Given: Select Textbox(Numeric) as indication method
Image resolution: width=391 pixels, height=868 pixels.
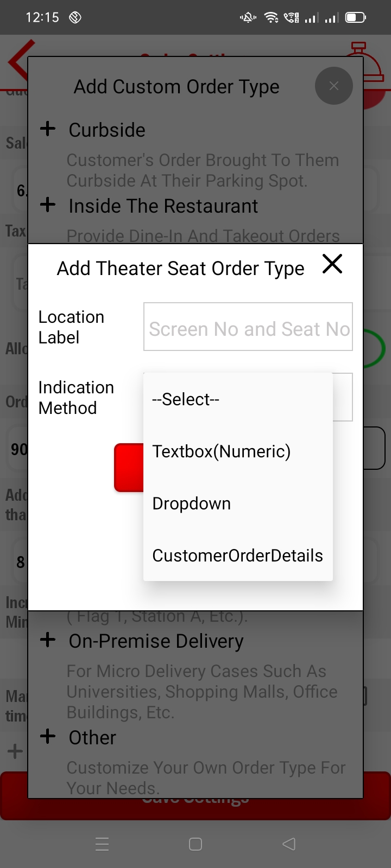Looking at the screenshot, I should point(222,451).
